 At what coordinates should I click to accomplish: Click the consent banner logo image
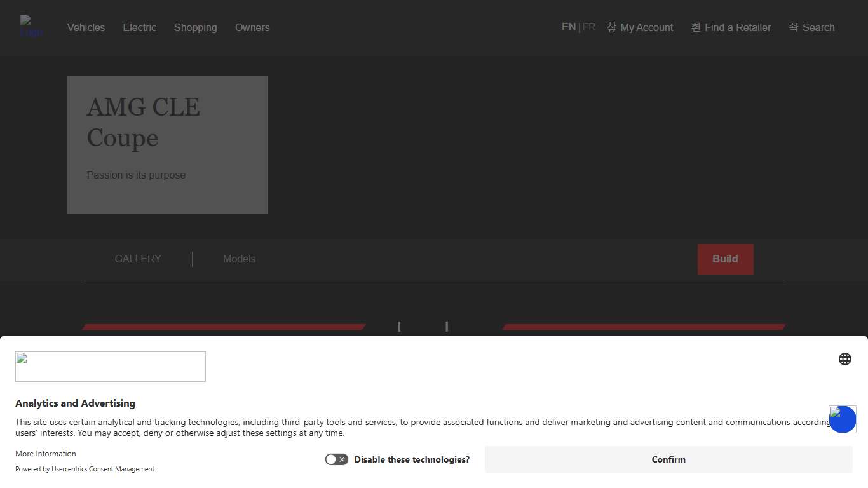pyautogui.click(x=111, y=367)
